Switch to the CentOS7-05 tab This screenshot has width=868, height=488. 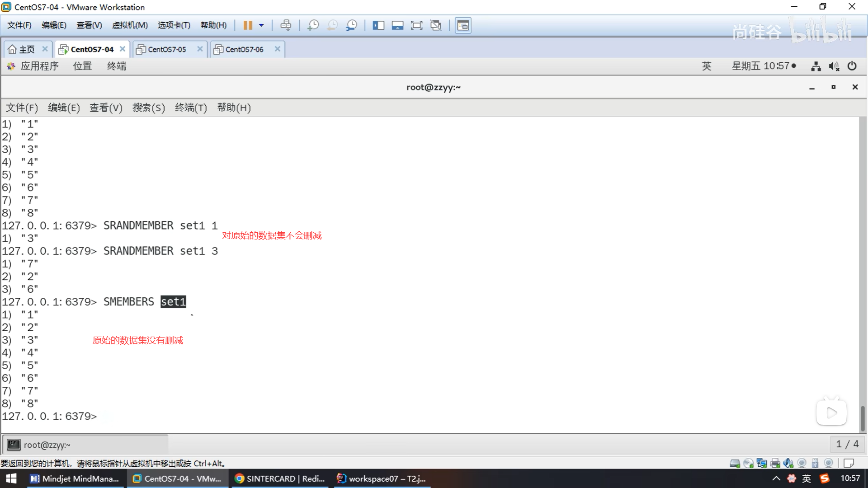(167, 49)
